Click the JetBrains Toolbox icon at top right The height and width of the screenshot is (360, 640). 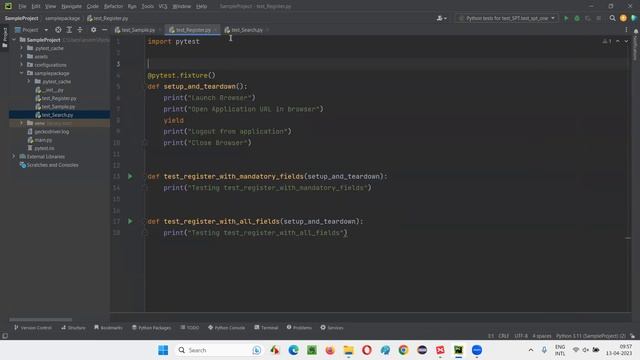[x=633, y=18]
